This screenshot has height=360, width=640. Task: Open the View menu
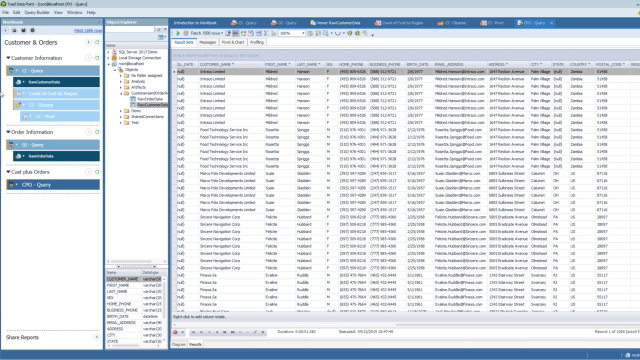point(58,12)
